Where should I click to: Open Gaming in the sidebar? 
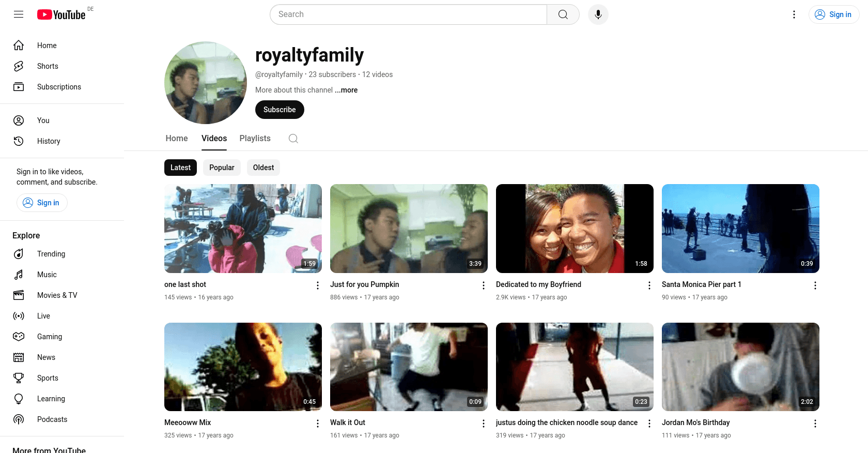pos(49,337)
